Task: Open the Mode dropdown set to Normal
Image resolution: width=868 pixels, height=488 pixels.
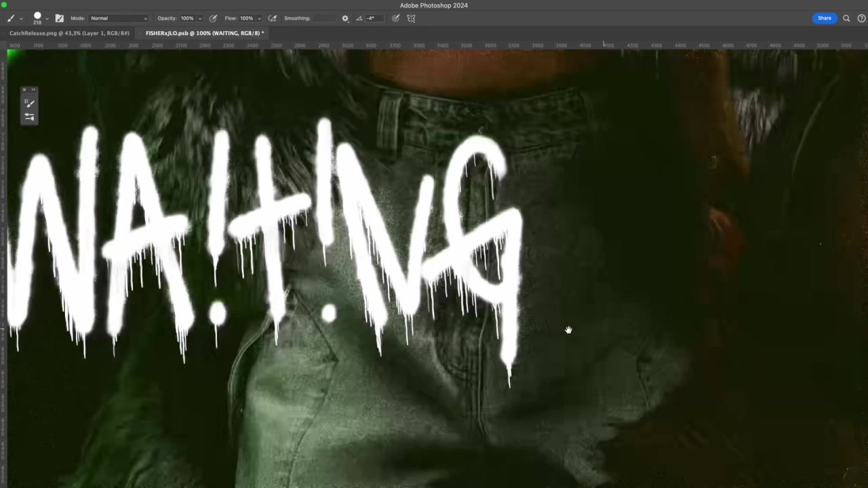Action: coord(119,18)
